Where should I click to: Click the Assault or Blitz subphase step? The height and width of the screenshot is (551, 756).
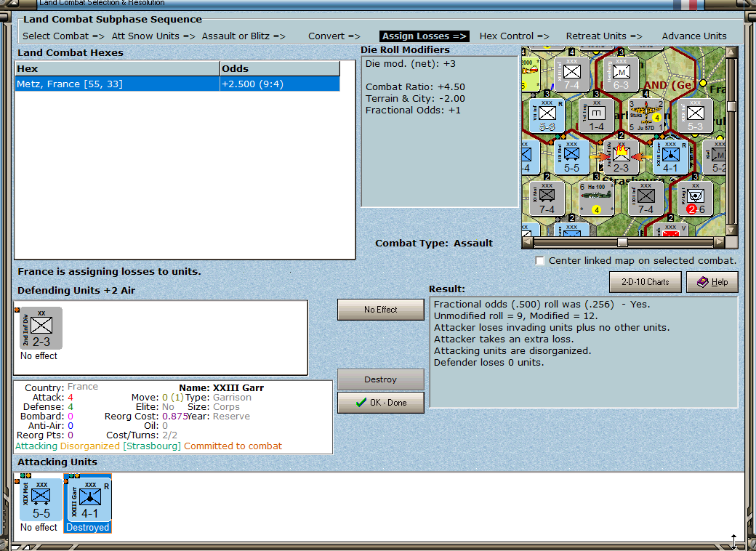244,36
